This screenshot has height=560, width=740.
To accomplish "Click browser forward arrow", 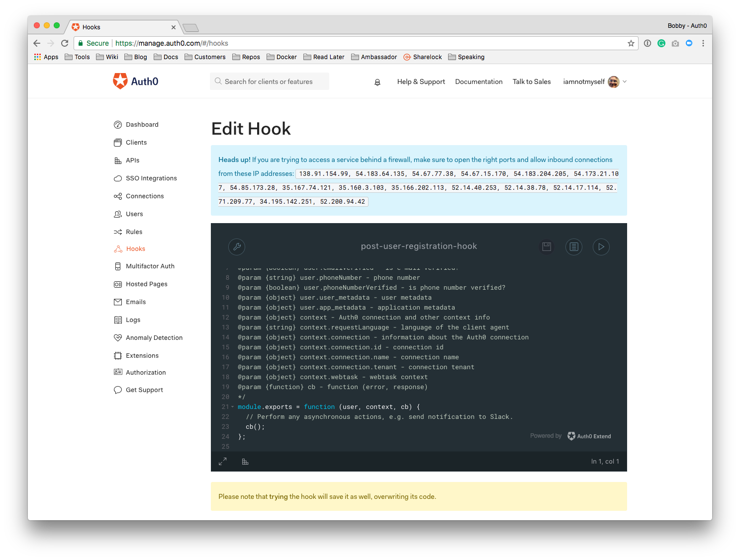I will click(51, 43).
